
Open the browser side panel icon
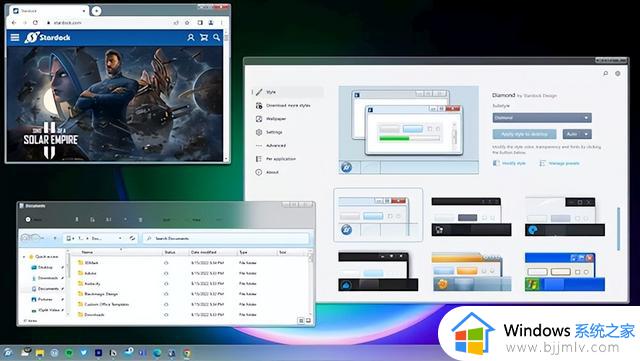200,23
